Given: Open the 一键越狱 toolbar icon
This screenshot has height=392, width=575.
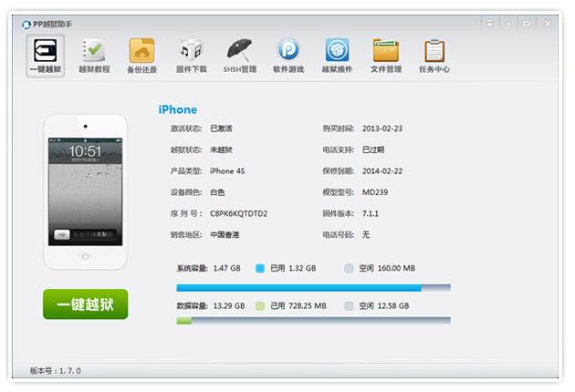Looking at the screenshot, I should coord(46,56).
